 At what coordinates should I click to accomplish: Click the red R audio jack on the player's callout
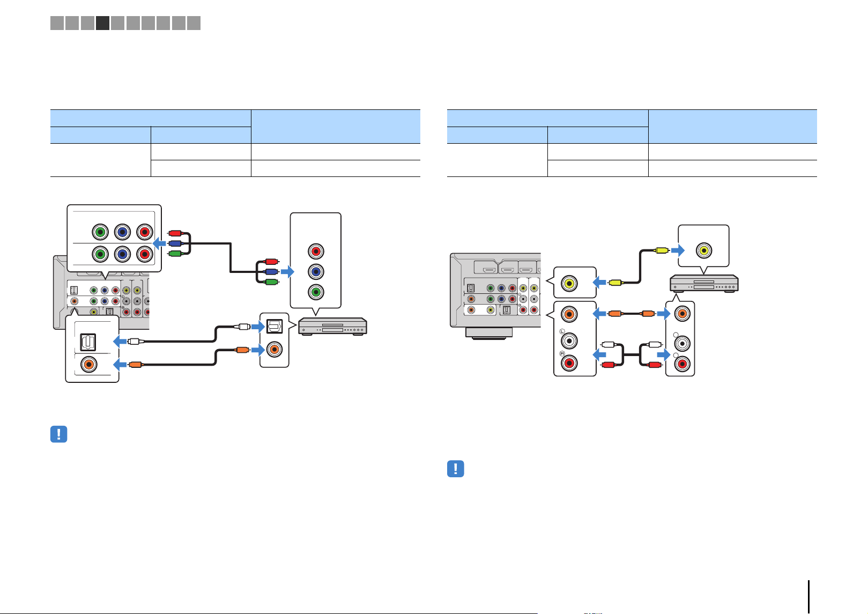pos(682,364)
